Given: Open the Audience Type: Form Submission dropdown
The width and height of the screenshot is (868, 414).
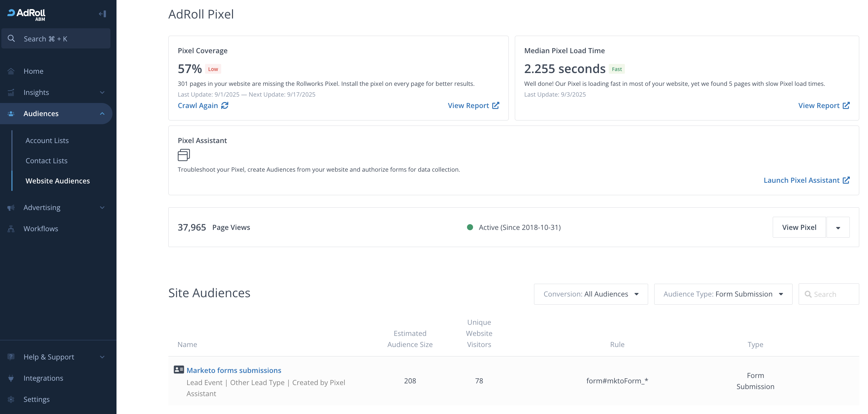Looking at the screenshot, I should click(723, 294).
